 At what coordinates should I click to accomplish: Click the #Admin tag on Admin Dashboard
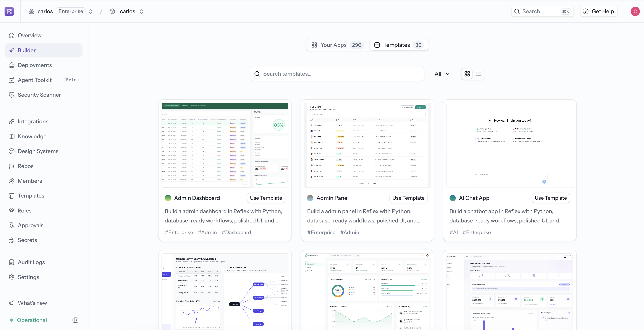(x=207, y=233)
